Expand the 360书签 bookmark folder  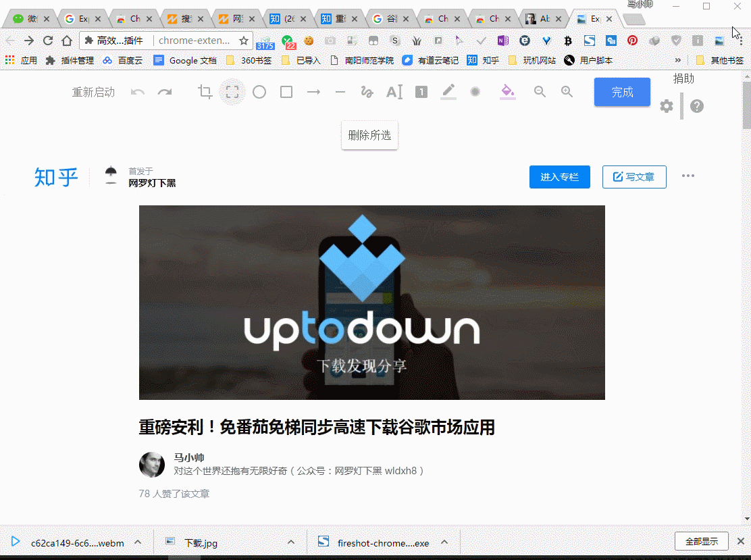pos(249,60)
